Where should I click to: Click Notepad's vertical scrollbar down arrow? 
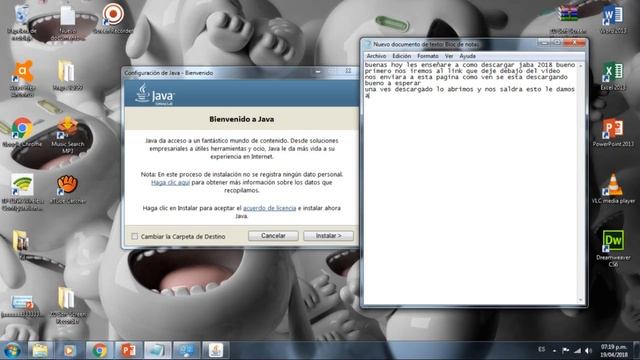(581, 300)
